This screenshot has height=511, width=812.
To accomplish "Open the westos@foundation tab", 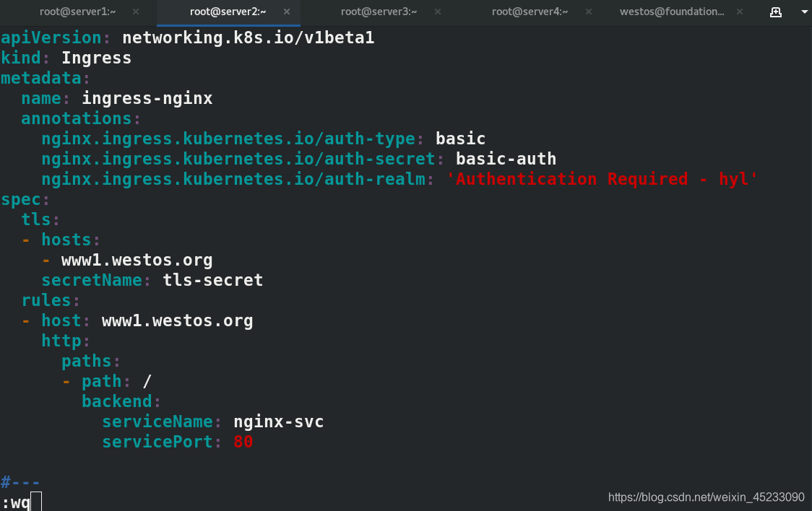I will pyautogui.click(x=672, y=12).
